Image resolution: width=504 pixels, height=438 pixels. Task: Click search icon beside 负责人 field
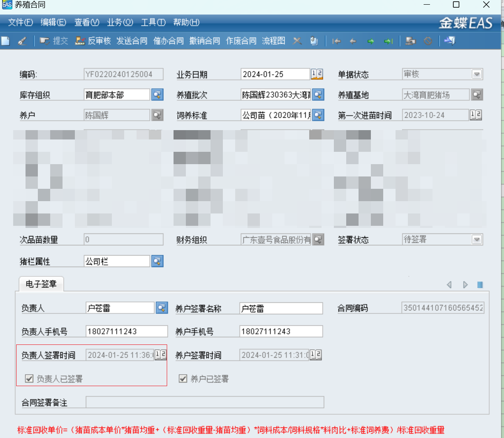tap(162, 308)
